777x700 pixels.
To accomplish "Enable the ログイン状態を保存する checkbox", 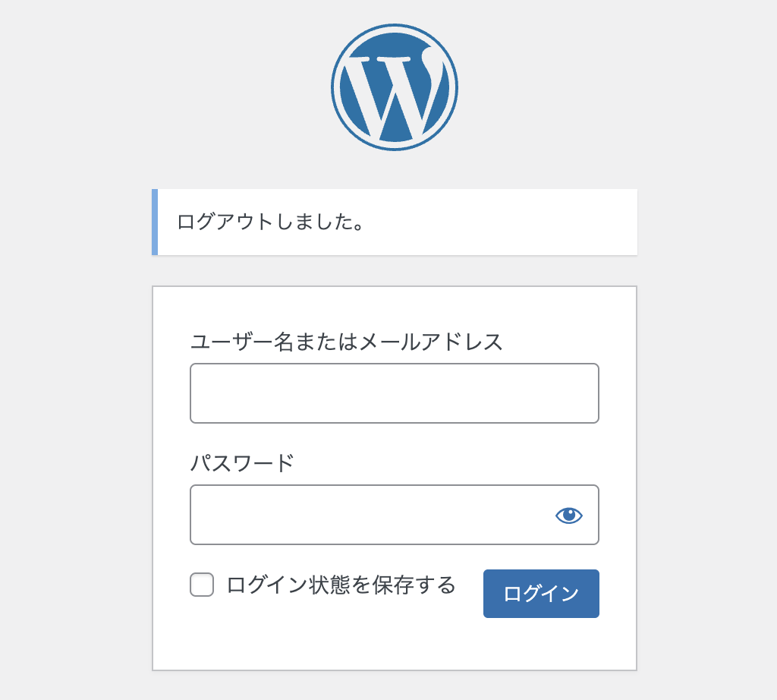I will coord(202,585).
